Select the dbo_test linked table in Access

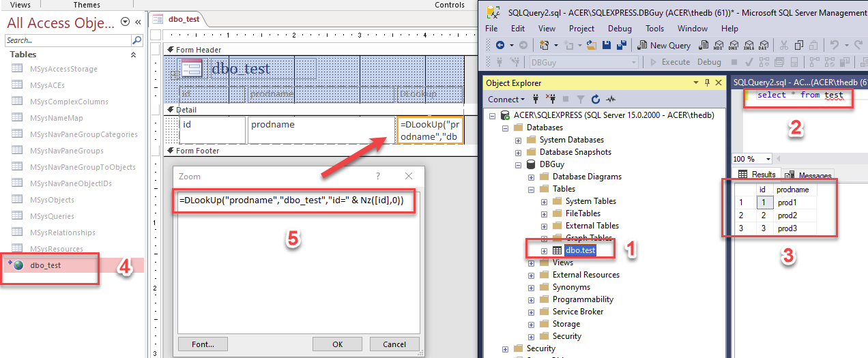pos(72,265)
